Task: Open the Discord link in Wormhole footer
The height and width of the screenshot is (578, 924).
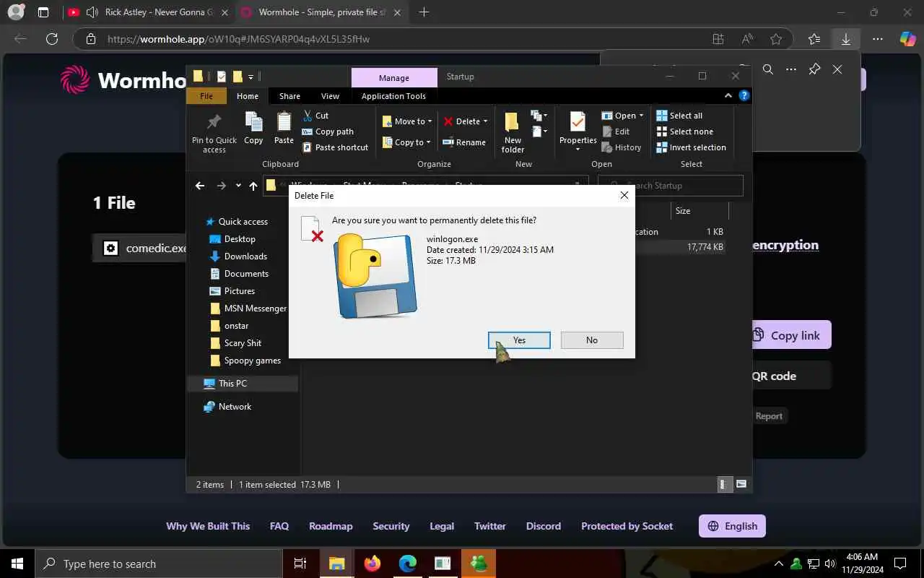Action: tap(544, 526)
